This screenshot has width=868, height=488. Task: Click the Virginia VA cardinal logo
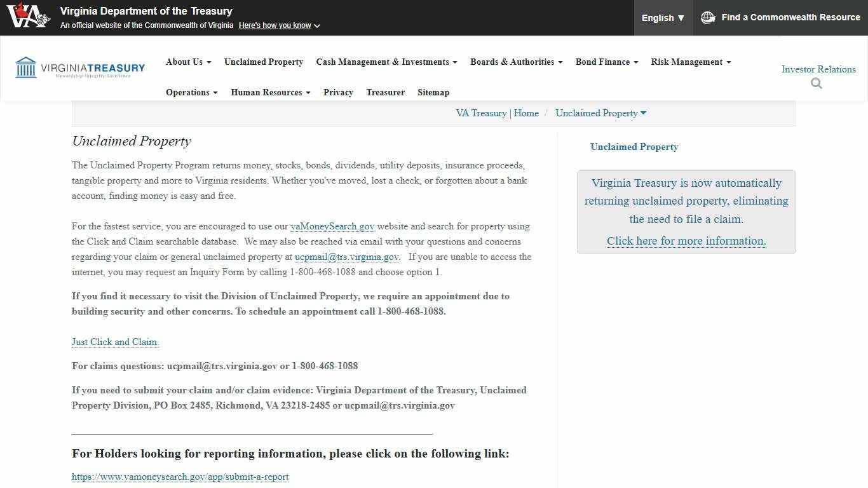tap(29, 17)
